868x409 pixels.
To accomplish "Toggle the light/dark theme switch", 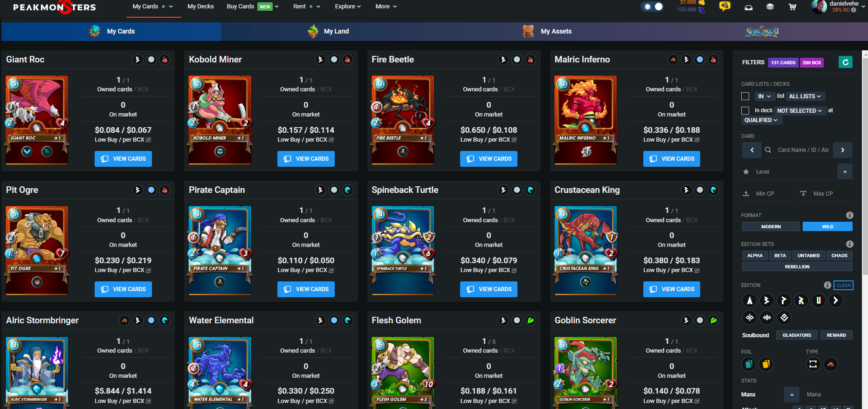I will point(652,7).
